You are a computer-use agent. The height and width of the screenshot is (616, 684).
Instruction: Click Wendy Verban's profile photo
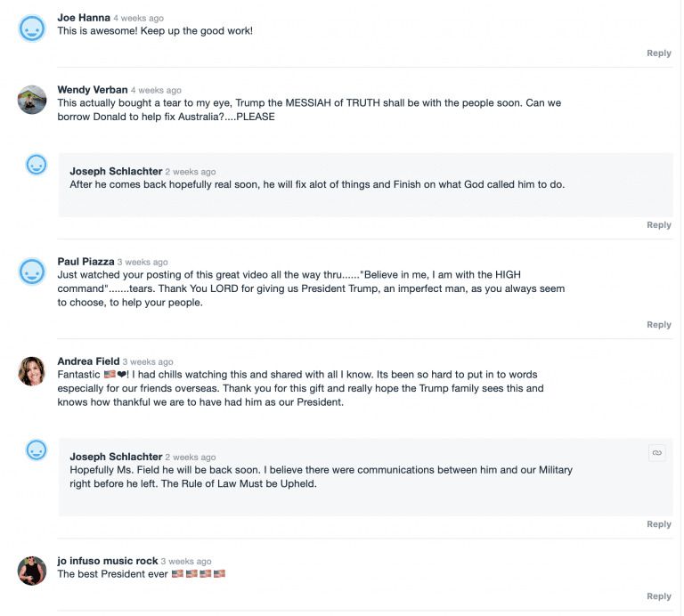point(32,100)
